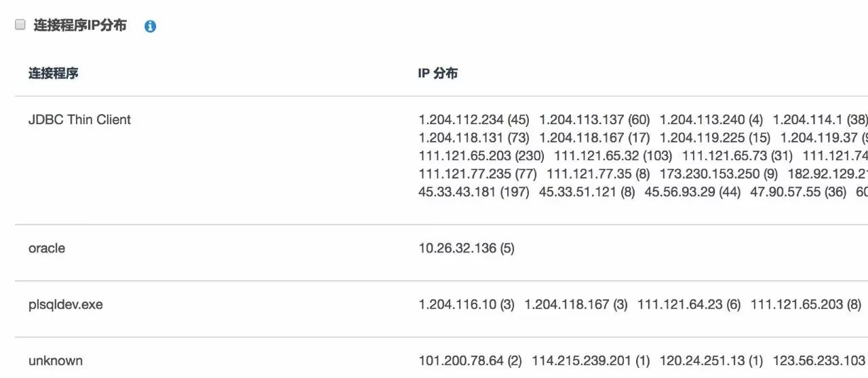Click IP entry 114.215.239.201 (1)

click(591, 361)
